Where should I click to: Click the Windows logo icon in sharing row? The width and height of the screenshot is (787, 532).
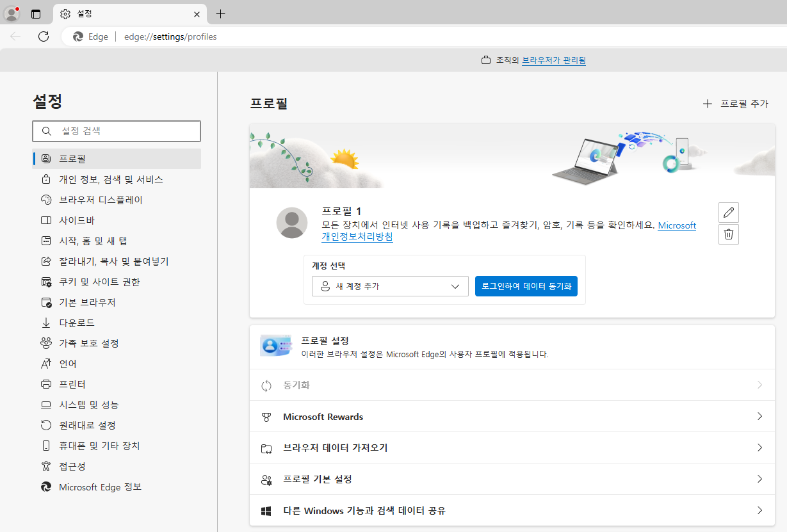point(267,511)
